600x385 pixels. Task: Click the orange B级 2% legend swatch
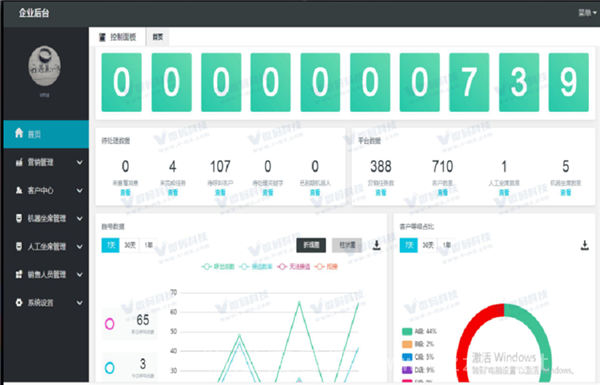pos(407,344)
